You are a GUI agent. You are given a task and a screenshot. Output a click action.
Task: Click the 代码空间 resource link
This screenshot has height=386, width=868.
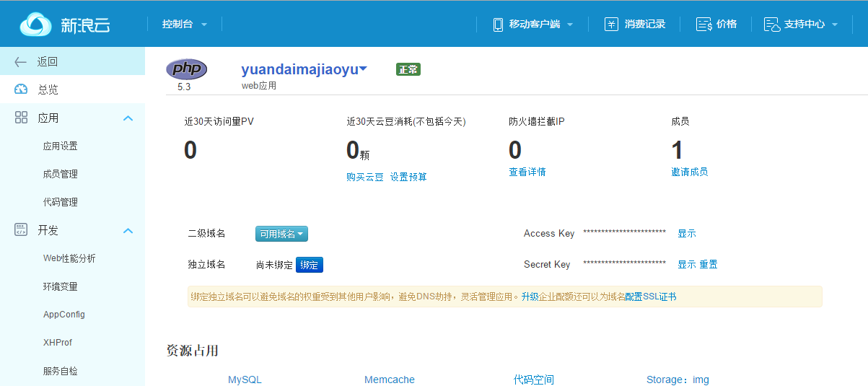(x=534, y=380)
